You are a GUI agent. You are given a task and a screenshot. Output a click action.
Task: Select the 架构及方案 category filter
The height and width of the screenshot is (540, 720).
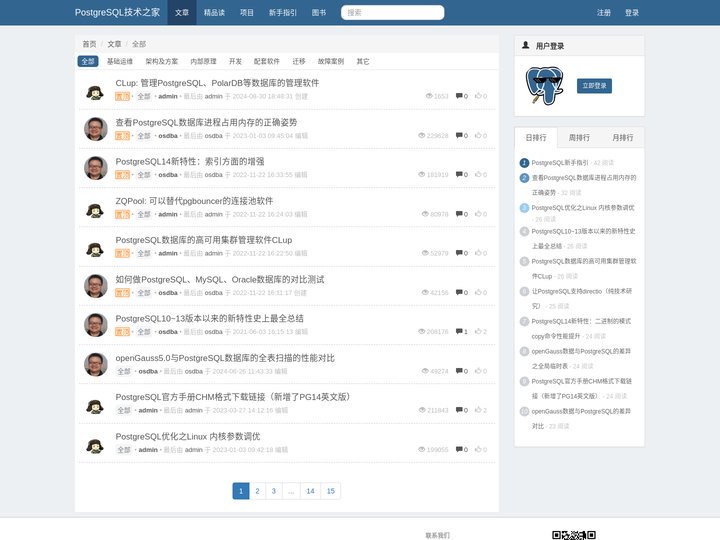(162, 61)
